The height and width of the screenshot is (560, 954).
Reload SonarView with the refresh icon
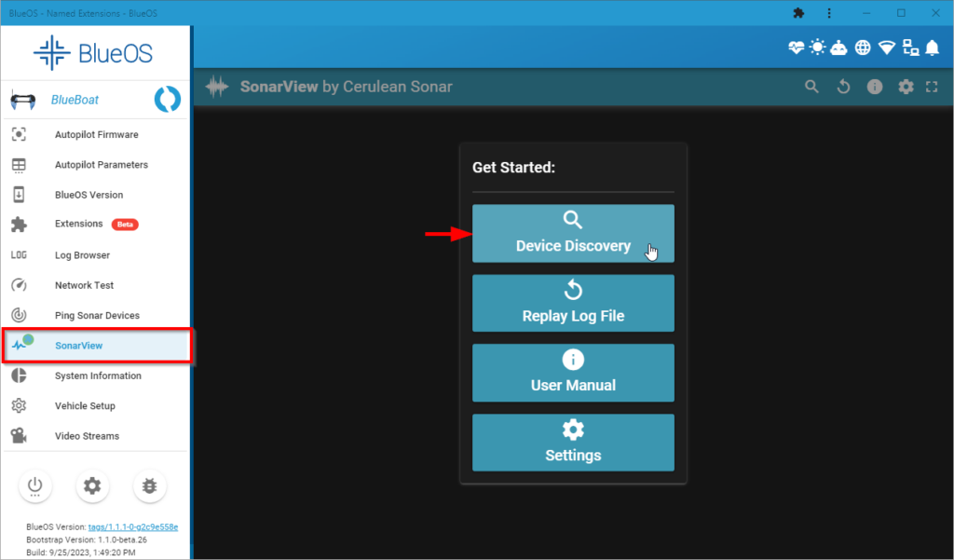[844, 86]
